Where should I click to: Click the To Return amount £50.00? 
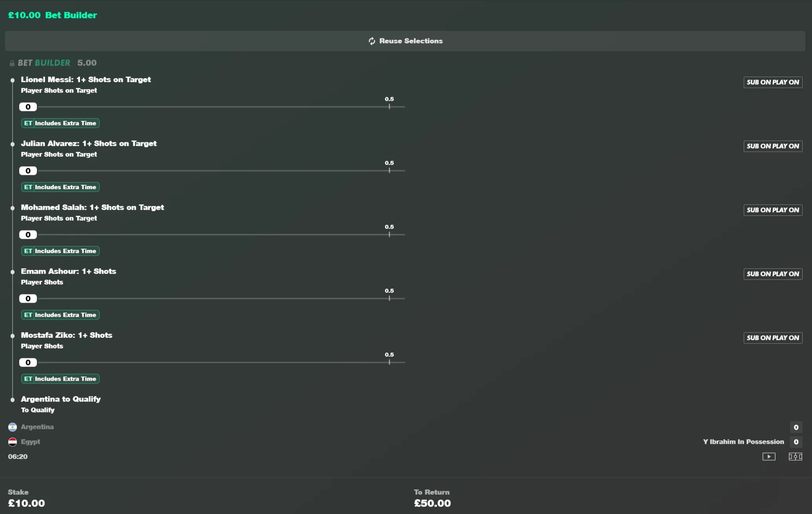pos(432,503)
